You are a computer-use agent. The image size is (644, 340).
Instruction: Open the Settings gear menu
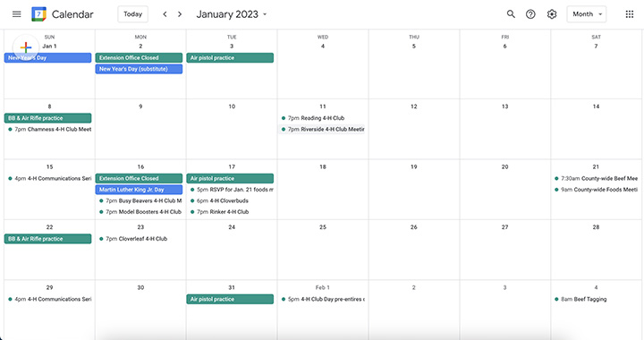[x=552, y=14]
